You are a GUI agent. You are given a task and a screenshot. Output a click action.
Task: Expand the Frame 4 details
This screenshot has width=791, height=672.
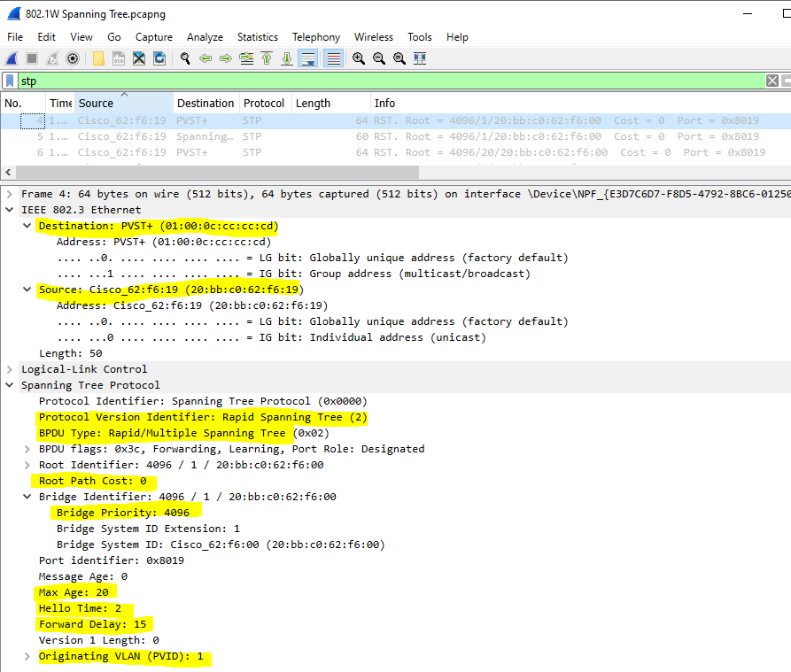click(9, 194)
